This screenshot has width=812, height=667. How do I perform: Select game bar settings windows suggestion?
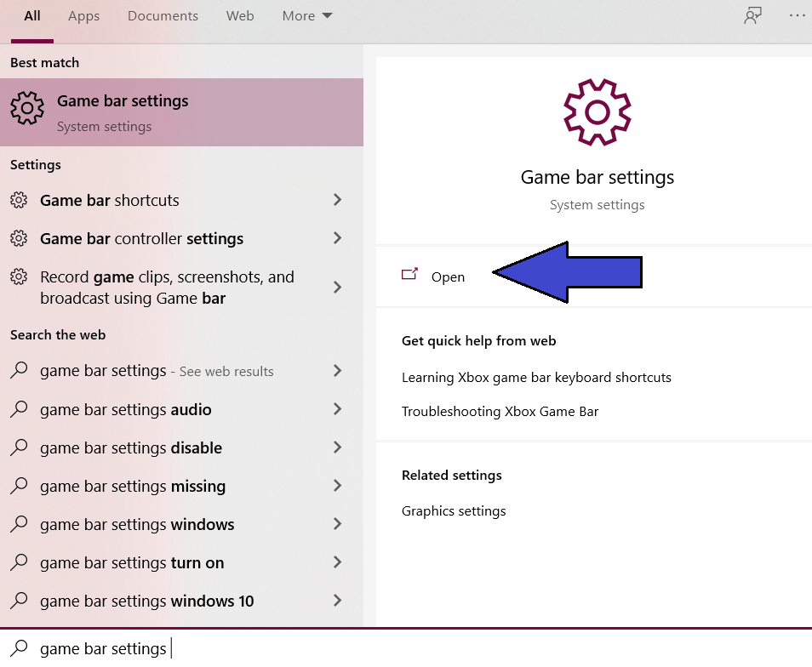181,524
